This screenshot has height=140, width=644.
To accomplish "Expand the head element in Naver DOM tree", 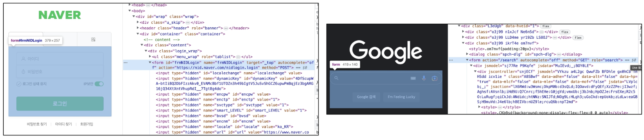I will 130,5.
